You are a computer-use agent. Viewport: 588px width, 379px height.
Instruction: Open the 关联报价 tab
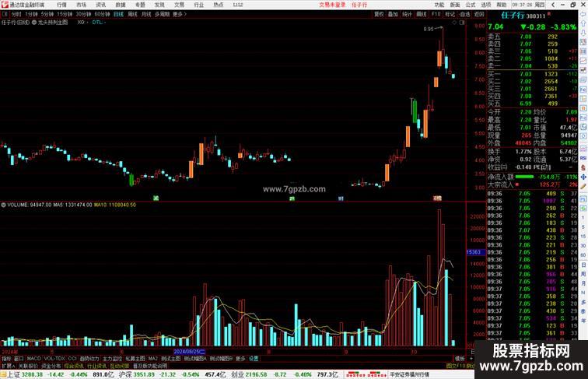point(28,366)
